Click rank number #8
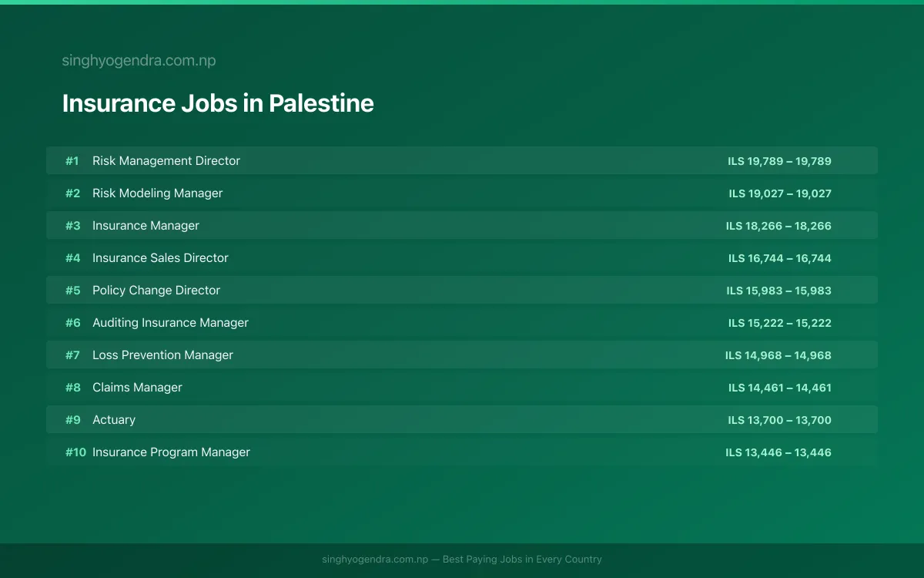924x578 pixels. click(x=72, y=388)
